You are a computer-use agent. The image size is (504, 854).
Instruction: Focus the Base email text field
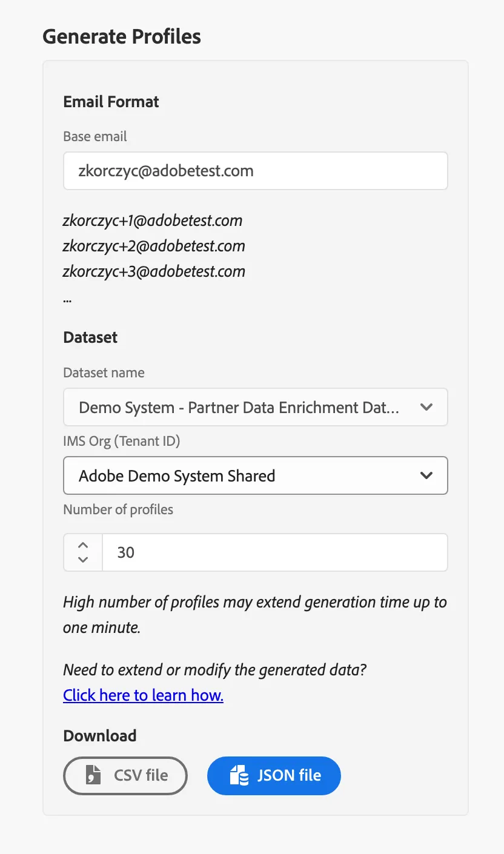pos(256,171)
